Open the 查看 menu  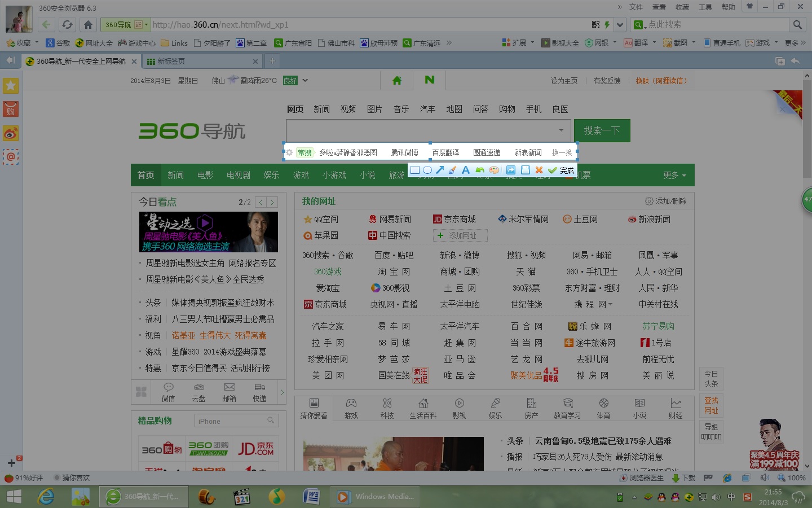coord(659,7)
